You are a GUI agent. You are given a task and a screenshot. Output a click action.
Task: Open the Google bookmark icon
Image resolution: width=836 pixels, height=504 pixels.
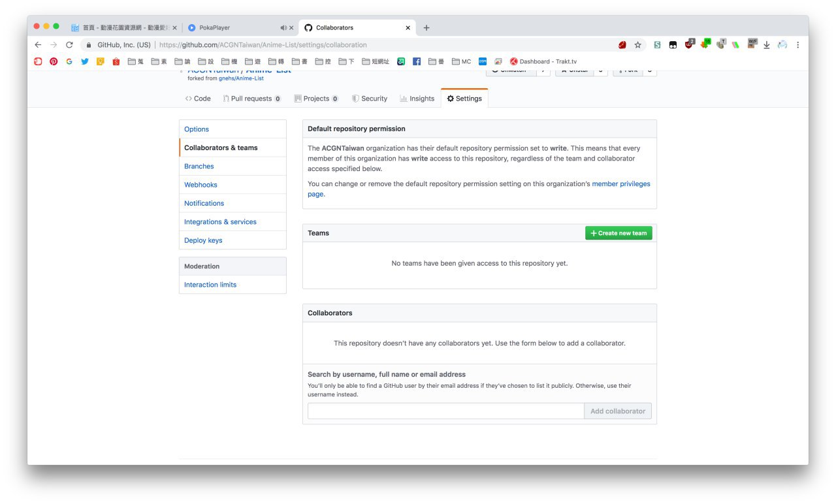[69, 61]
